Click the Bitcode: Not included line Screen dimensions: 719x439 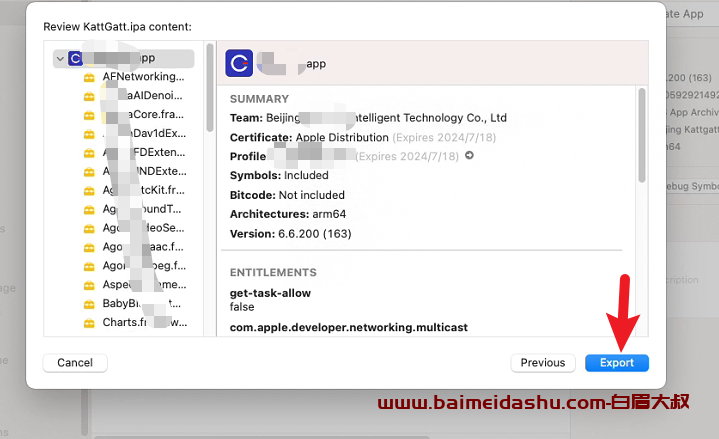tap(287, 195)
